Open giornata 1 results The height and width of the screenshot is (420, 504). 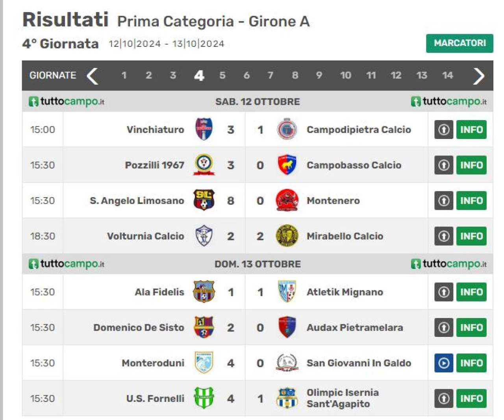tap(124, 75)
